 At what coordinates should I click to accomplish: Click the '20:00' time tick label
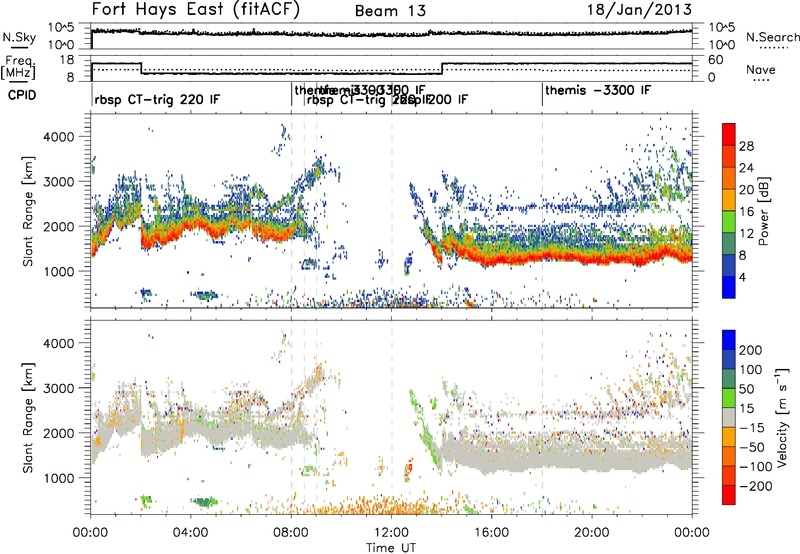[x=592, y=533]
